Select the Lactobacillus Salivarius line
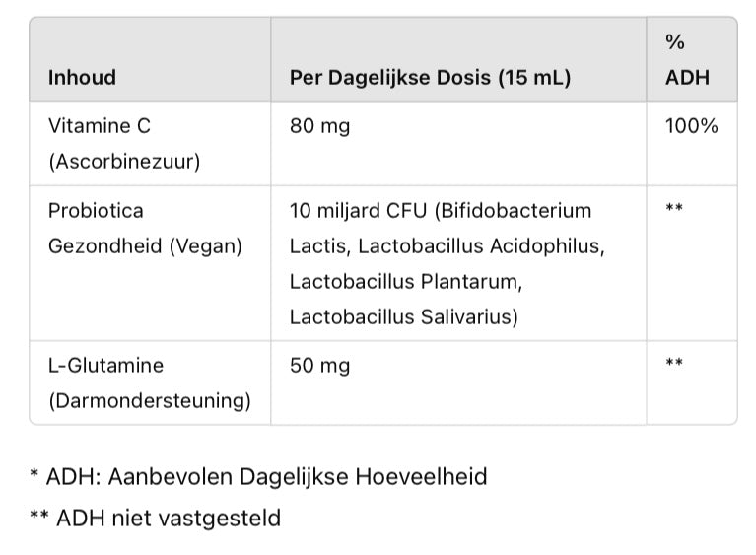Image resolution: width=756 pixels, height=555 pixels. (402, 316)
